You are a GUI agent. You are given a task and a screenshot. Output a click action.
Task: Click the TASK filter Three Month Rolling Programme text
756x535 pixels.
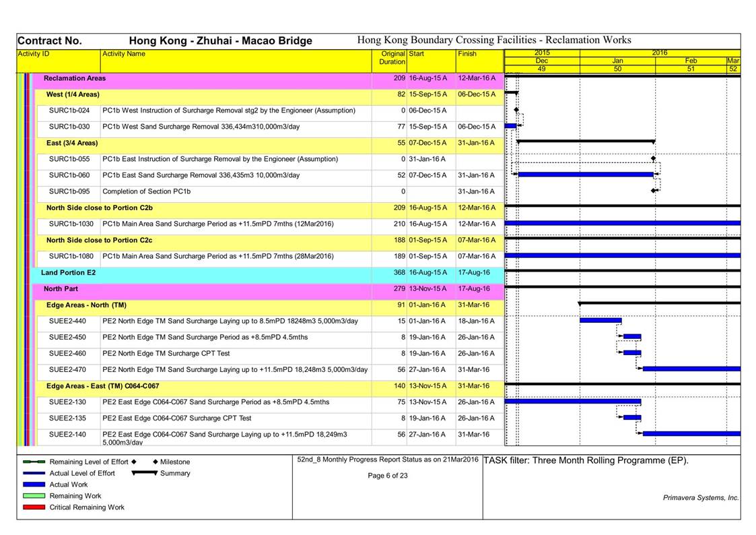click(586, 460)
